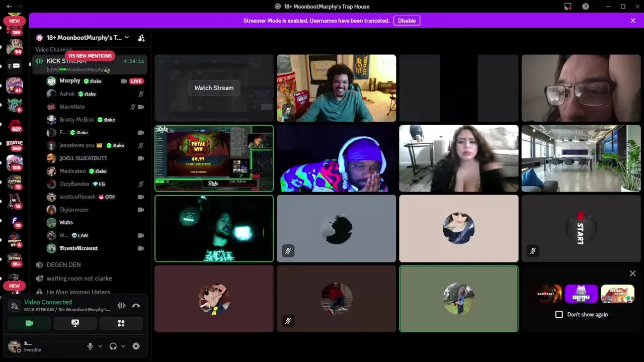Focus the blue headphones colorful hoodie video
Screen dimensions: 644x362
[336, 158]
